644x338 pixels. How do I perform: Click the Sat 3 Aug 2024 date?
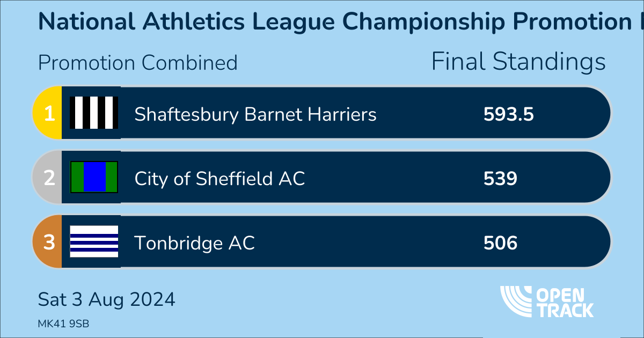[106, 299]
